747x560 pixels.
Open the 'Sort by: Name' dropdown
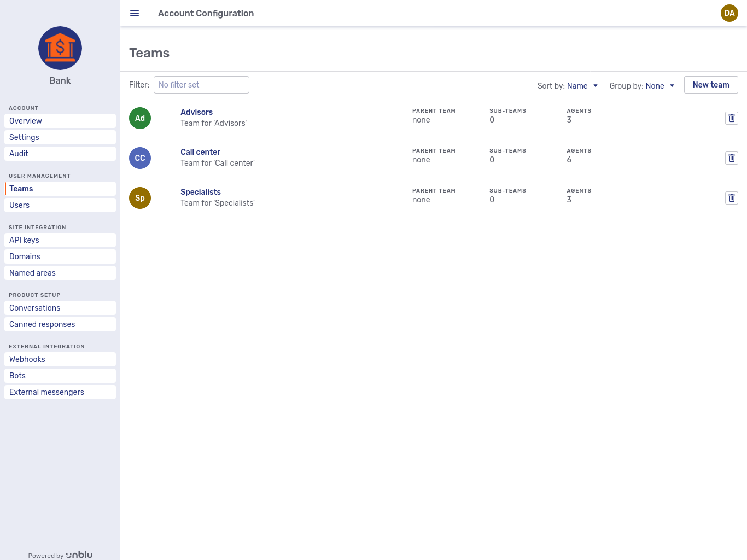coord(577,86)
